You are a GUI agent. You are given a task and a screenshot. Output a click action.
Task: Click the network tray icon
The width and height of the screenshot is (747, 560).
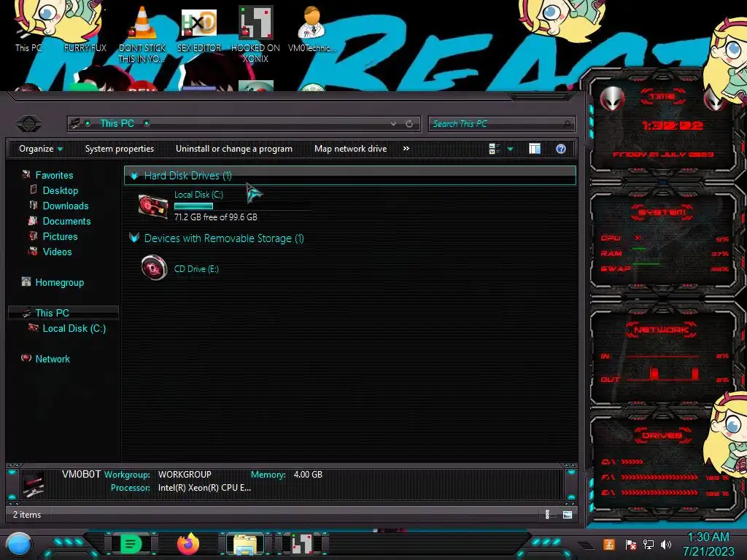coord(649,544)
